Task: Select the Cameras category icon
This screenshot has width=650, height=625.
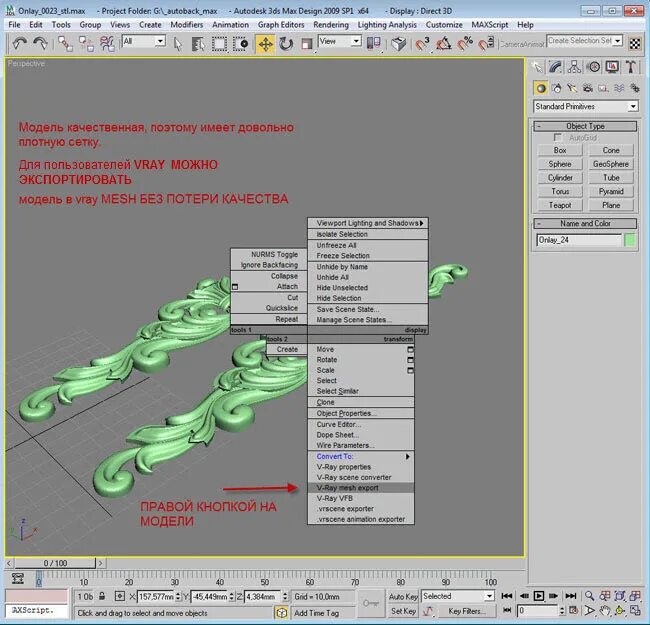Action: coord(588,88)
